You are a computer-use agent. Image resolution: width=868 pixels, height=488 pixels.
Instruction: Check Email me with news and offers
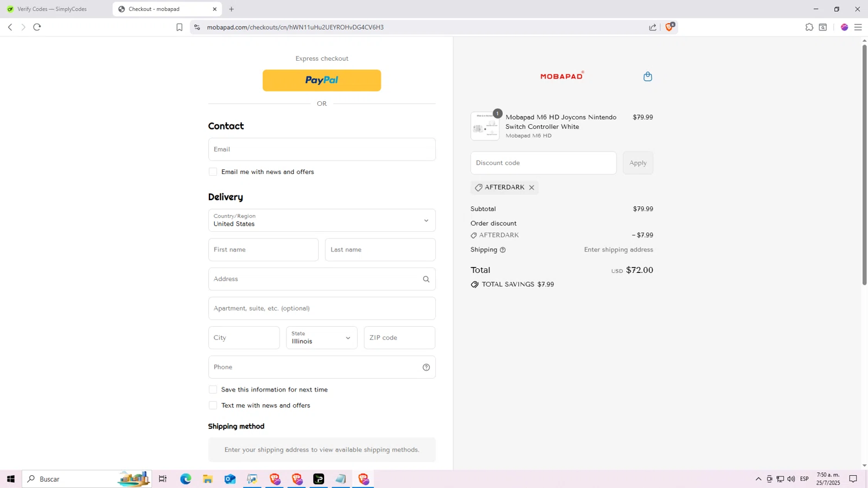point(213,172)
